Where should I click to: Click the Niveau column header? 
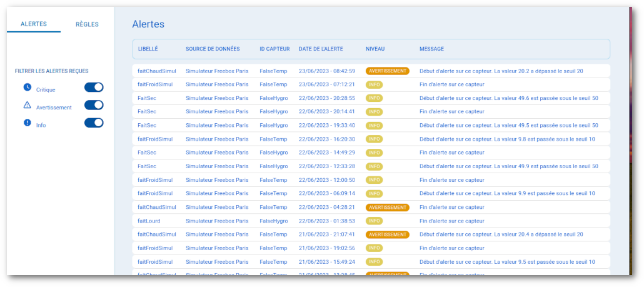(375, 49)
